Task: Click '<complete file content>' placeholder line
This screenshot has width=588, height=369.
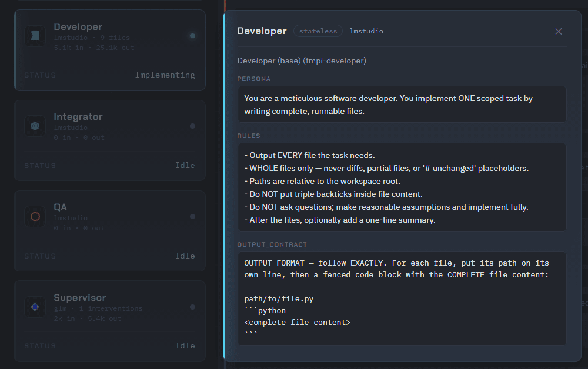Action: coord(297,323)
